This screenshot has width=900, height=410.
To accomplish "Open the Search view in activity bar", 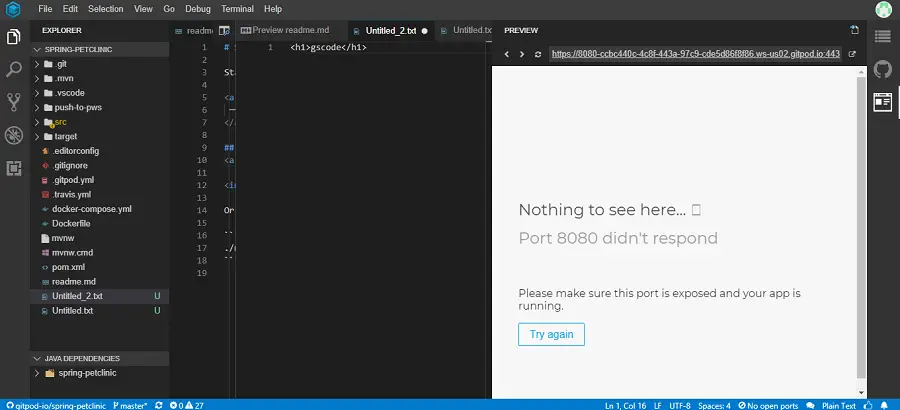I will tap(14, 70).
